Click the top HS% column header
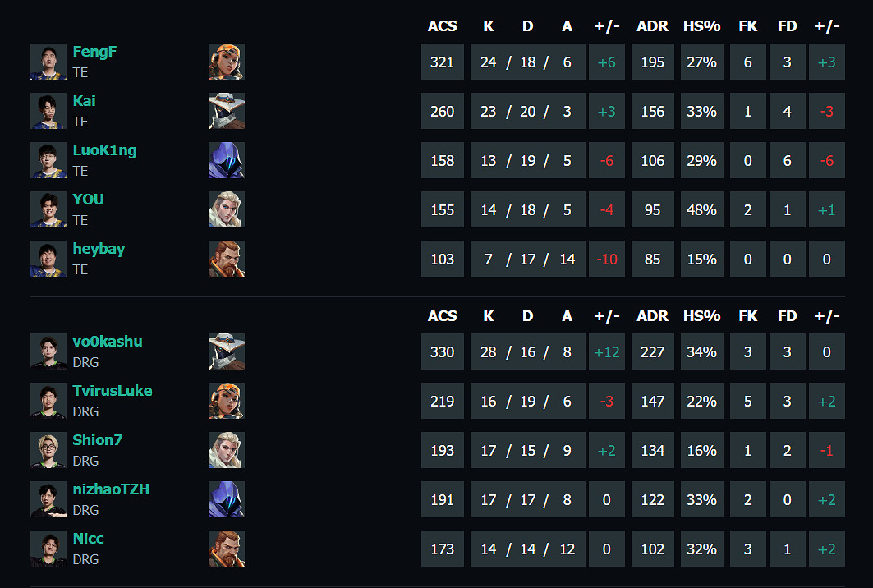 tap(701, 26)
